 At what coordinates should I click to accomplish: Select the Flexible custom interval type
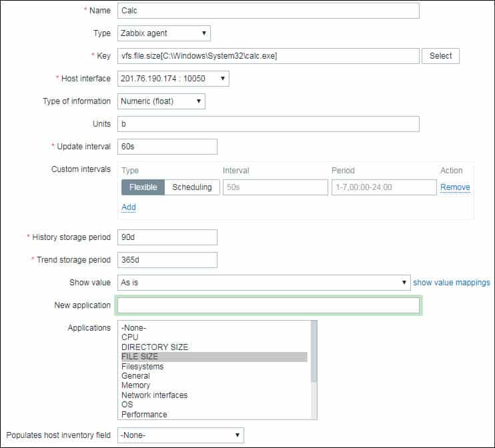tap(143, 187)
